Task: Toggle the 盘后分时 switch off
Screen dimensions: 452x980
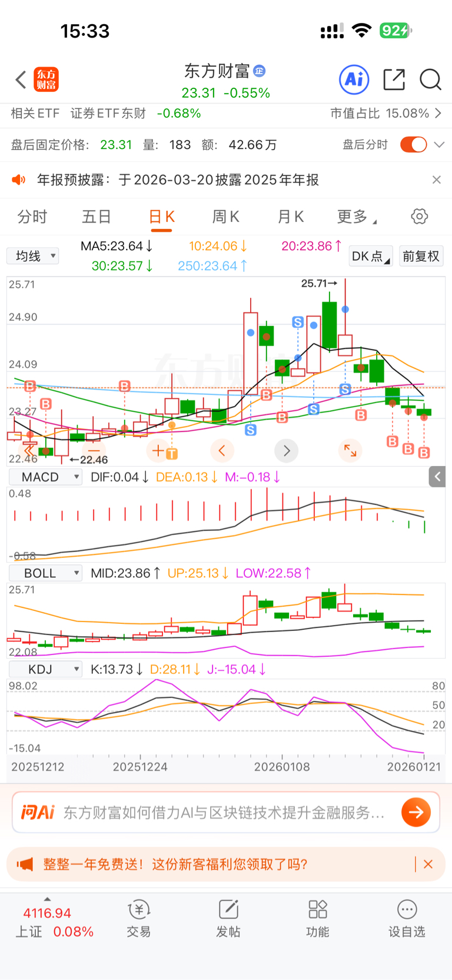Action: click(x=414, y=145)
